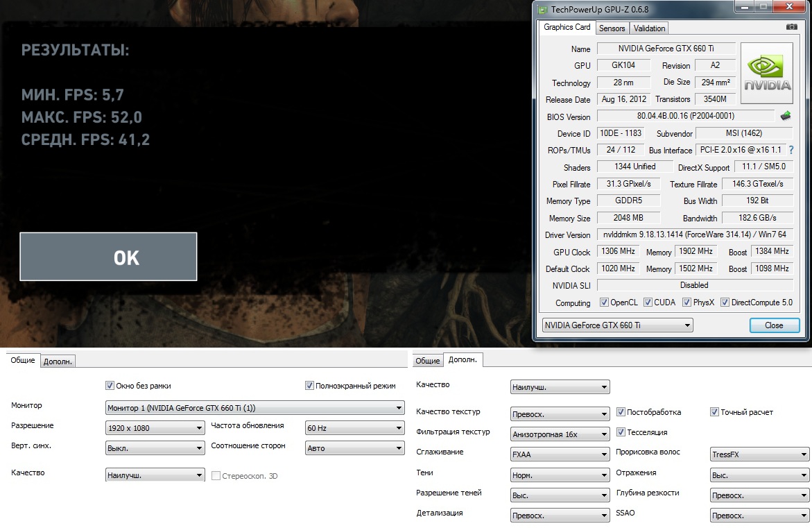The height and width of the screenshot is (528, 812).
Task: Open the Разрешение теней dropdown
Action: [x=560, y=495]
